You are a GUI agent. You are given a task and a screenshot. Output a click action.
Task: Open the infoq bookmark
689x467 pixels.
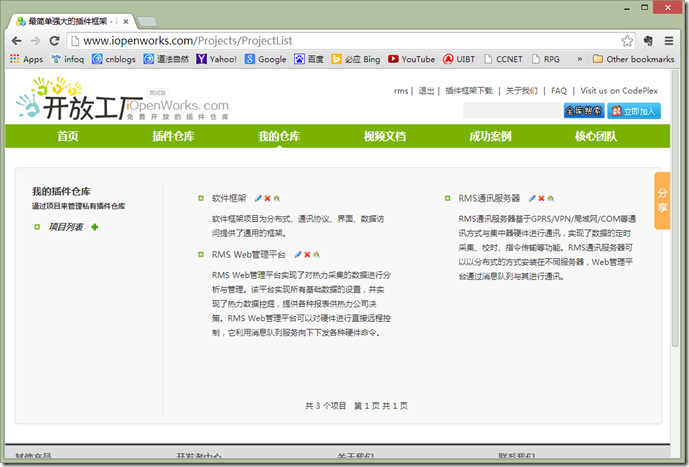(68, 59)
